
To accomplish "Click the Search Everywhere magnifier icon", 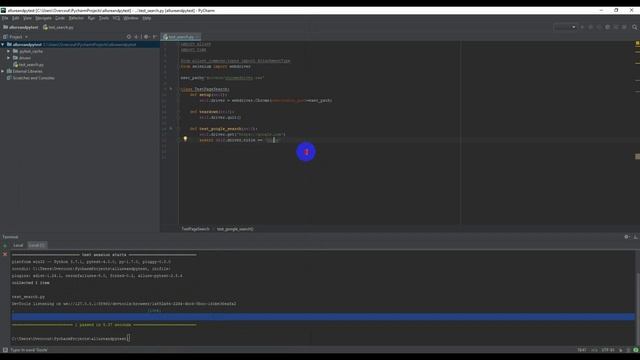I will coord(635,27).
